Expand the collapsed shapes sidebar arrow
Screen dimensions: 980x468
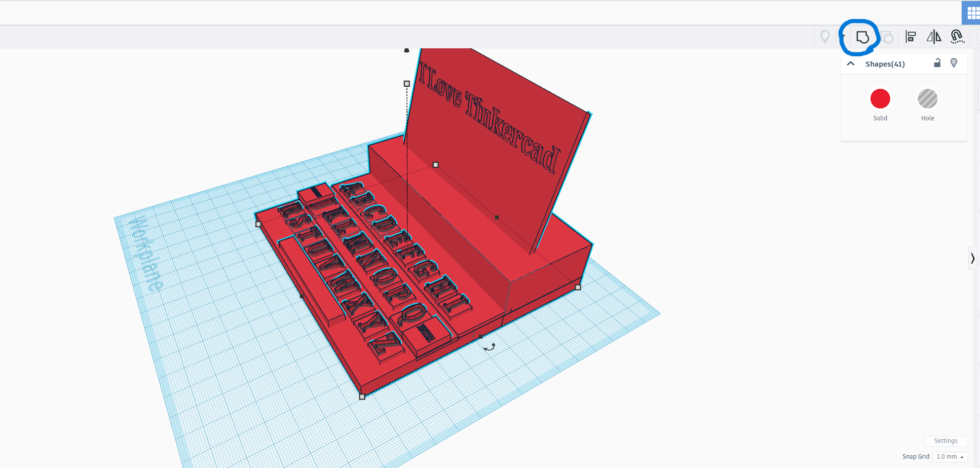click(973, 258)
